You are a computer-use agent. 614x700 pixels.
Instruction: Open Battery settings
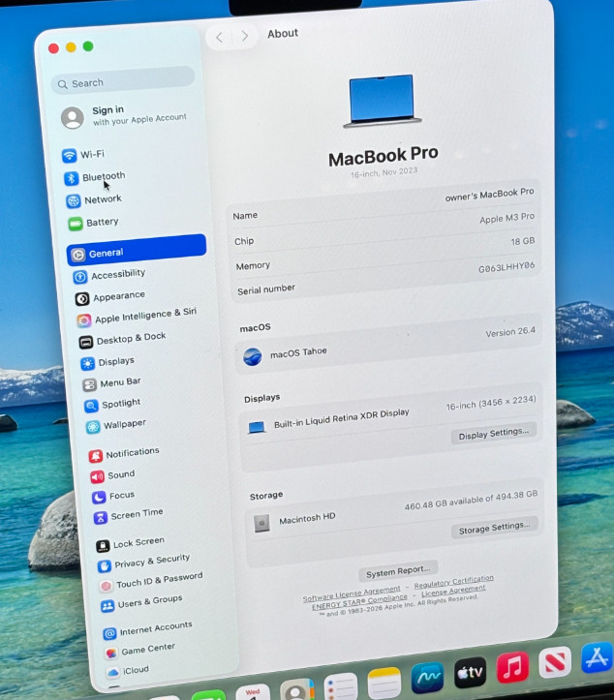93,223
